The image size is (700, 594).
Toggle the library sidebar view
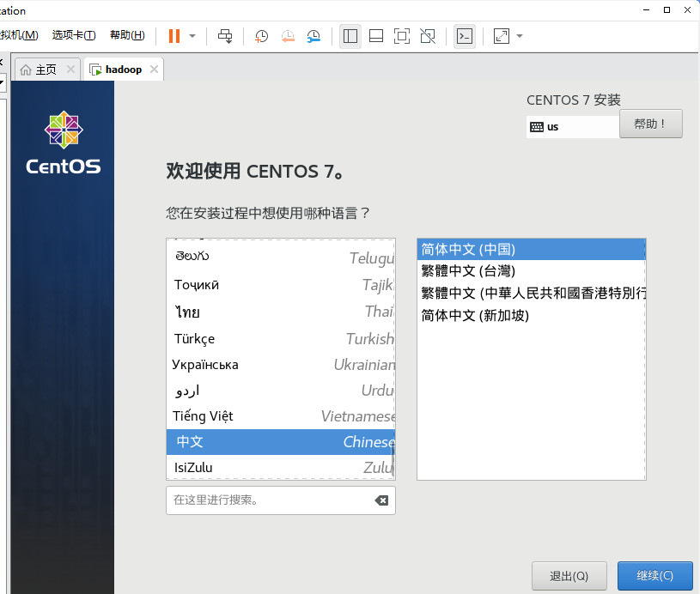(350, 36)
